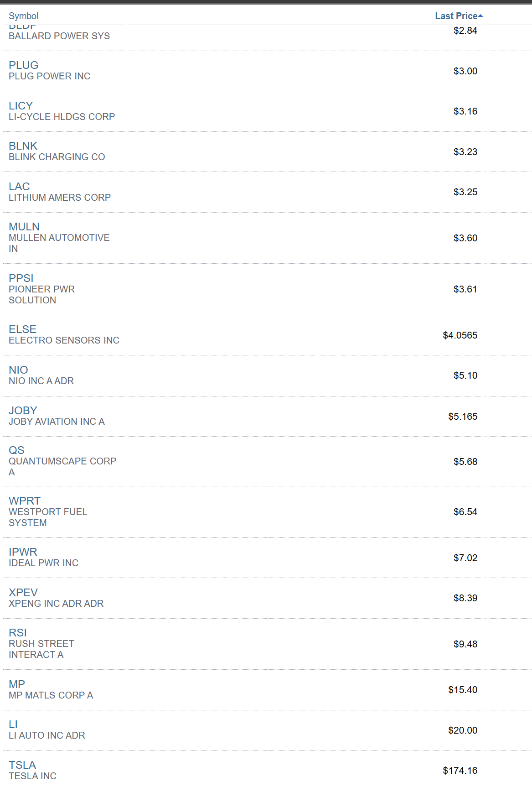The height and width of the screenshot is (787, 532).
Task: Click the ELSE ticker symbol
Action: click(x=22, y=329)
